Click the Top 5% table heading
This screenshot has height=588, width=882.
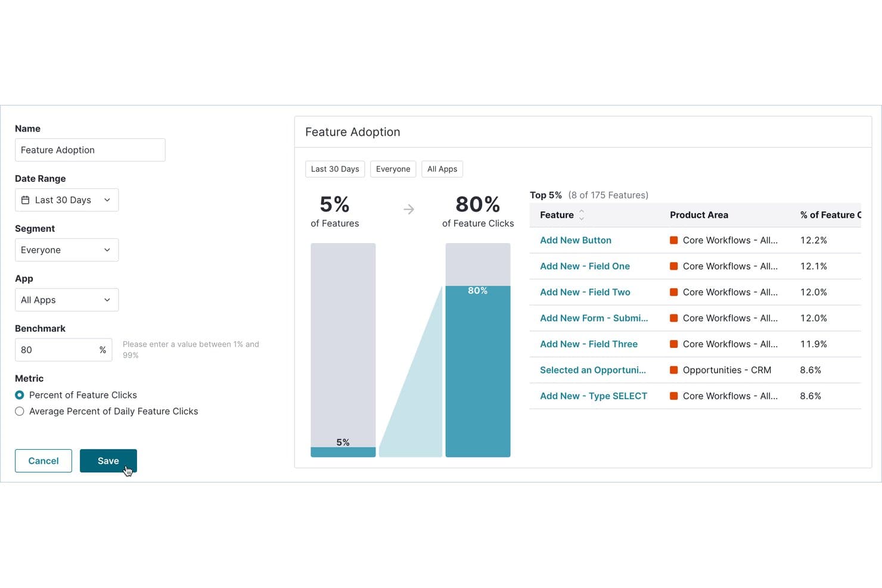click(x=546, y=195)
